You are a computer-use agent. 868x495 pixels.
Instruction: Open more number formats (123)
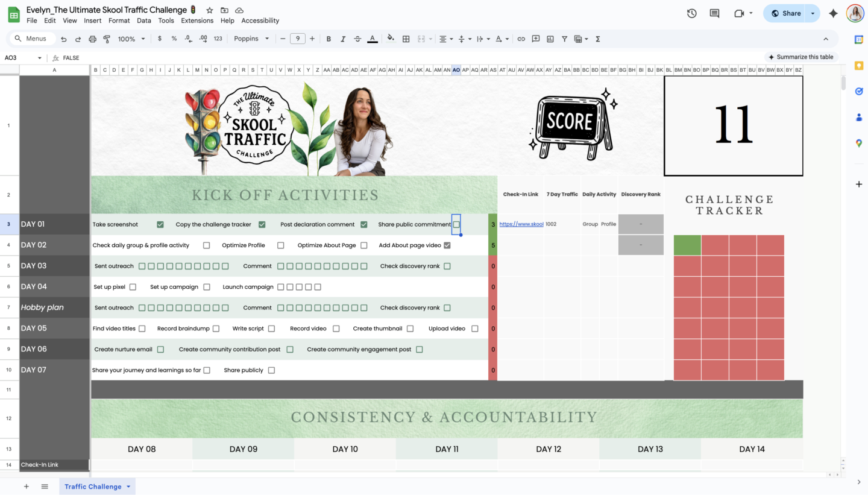pyautogui.click(x=218, y=39)
